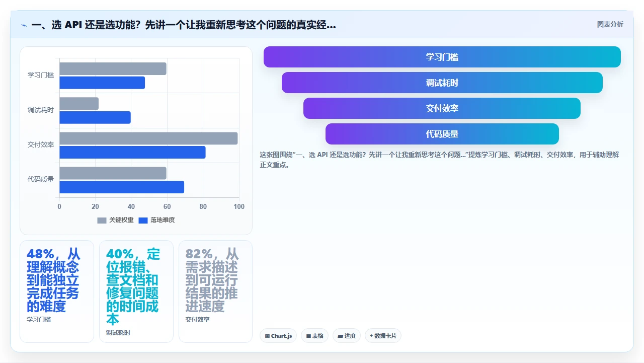Image resolution: width=644 pixels, height=363 pixels.
Task: Click the 进度 tag icon
Action: (341, 336)
